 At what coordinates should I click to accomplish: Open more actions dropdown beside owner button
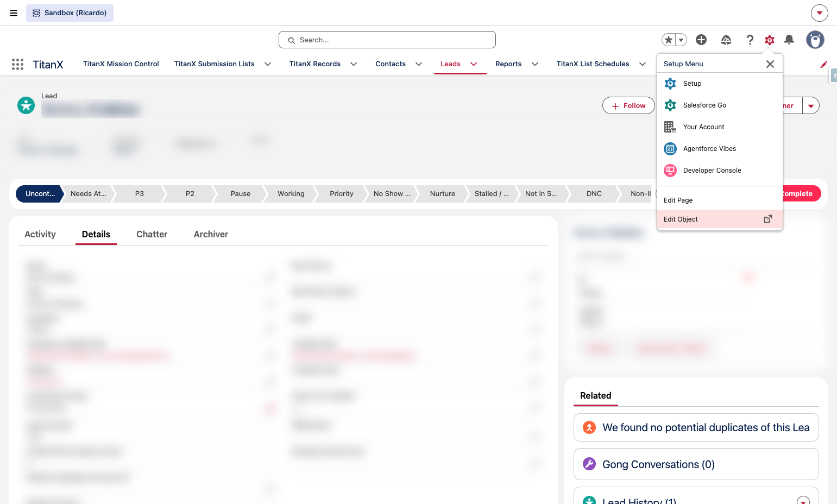pyautogui.click(x=811, y=106)
